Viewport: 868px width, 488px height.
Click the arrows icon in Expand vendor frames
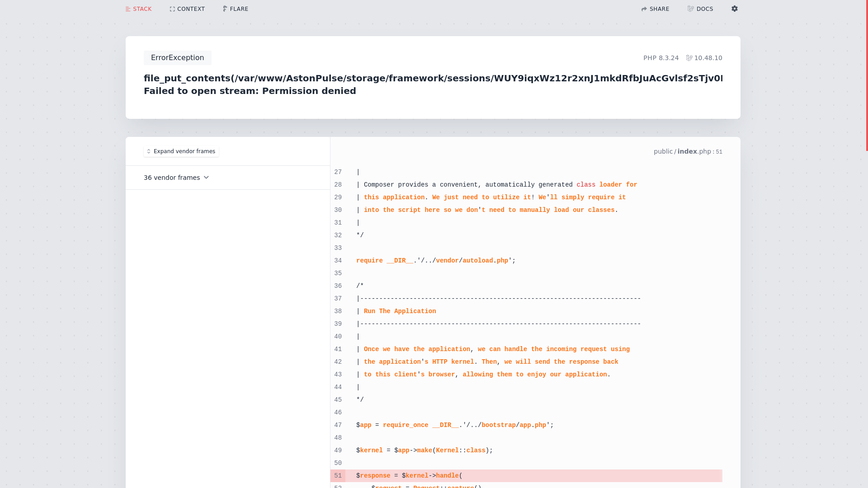[x=149, y=151]
